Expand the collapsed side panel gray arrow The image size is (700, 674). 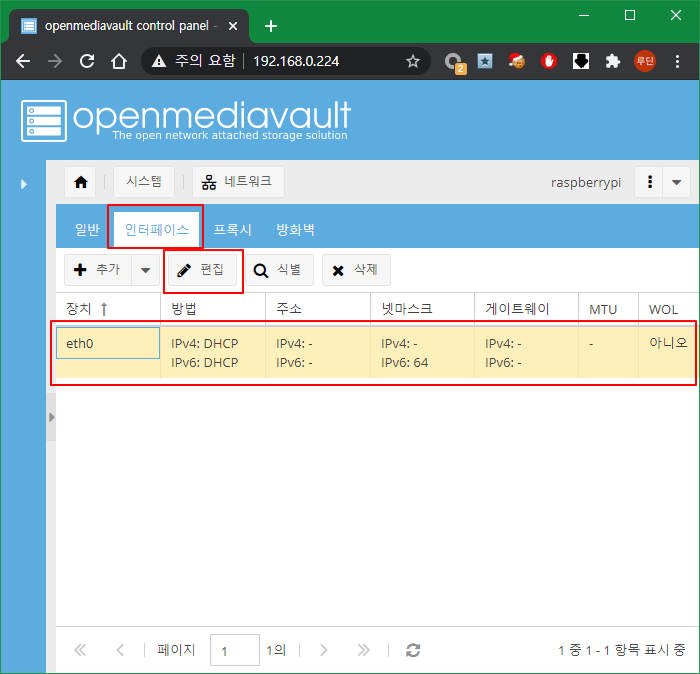(x=52, y=417)
